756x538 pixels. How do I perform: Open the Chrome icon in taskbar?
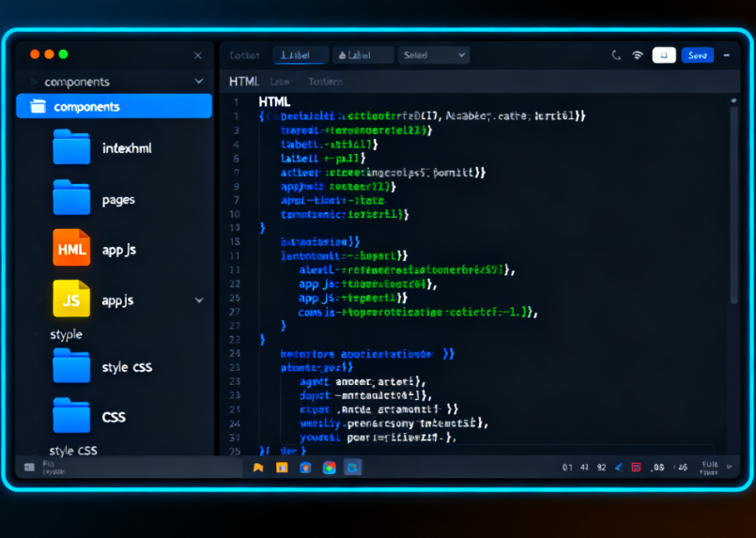click(x=329, y=467)
